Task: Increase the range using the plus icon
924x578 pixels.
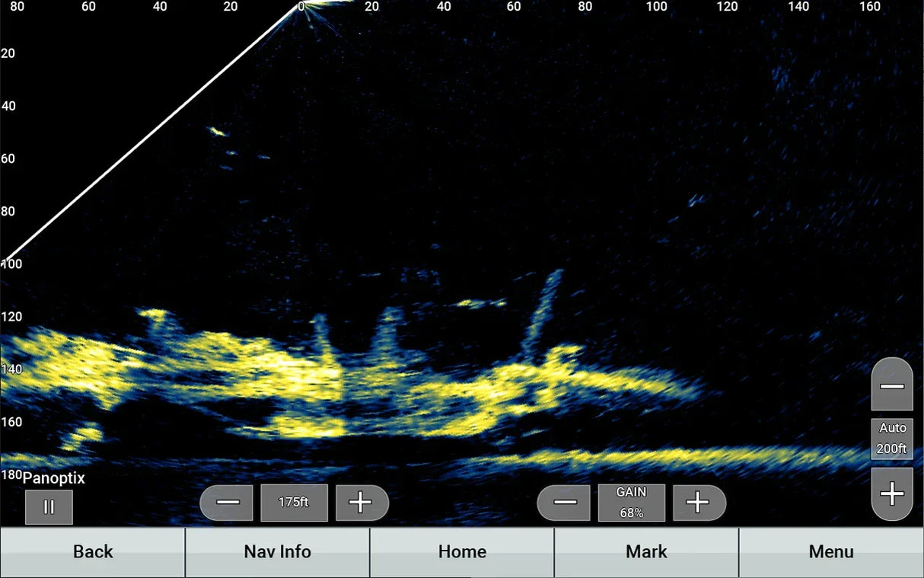Action: click(x=362, y=503)
